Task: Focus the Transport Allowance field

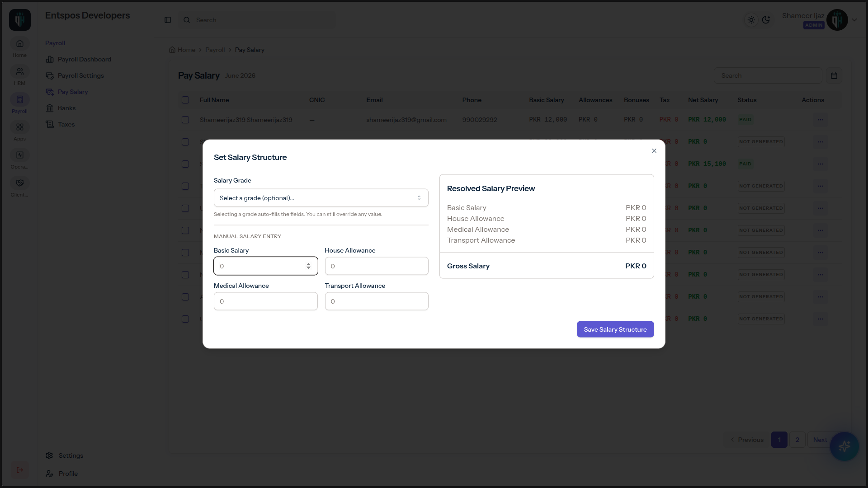Action: click(376, 301)
